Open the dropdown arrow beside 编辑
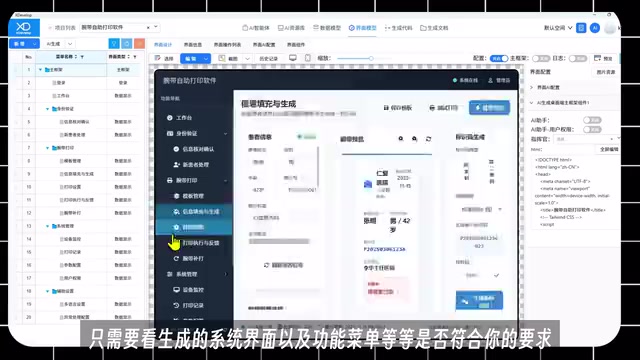640x360 pixels. coord(206,58)
